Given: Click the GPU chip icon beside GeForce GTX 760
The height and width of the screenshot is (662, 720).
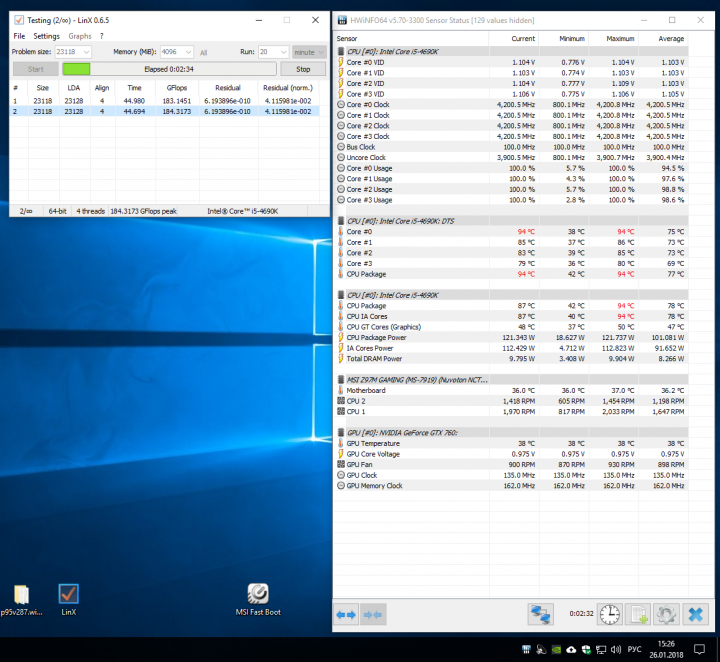Looking at the screenshot, I should (341, 432).
